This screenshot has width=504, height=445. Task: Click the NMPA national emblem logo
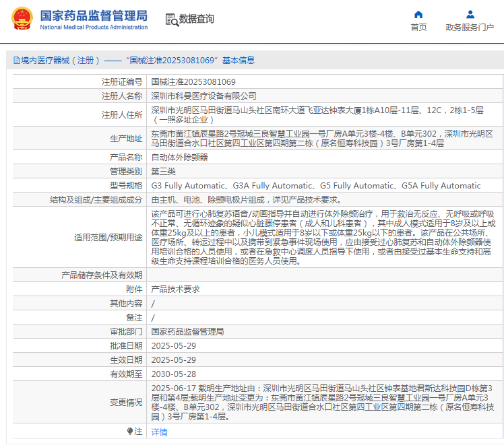(22, 19)
